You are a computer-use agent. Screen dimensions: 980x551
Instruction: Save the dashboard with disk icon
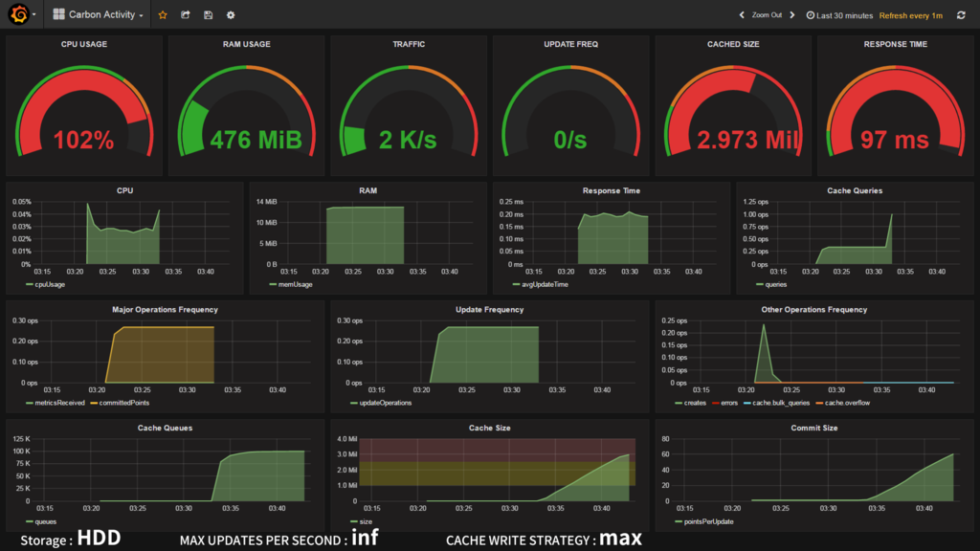click(x=208, y=15)
